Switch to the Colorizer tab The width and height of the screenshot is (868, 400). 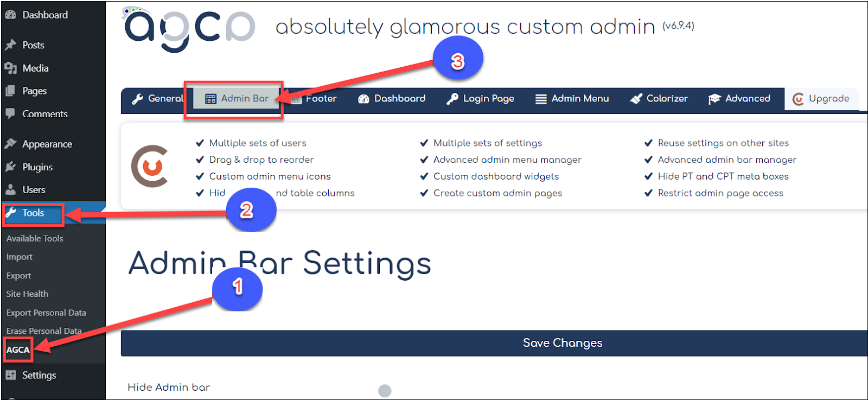659,99
